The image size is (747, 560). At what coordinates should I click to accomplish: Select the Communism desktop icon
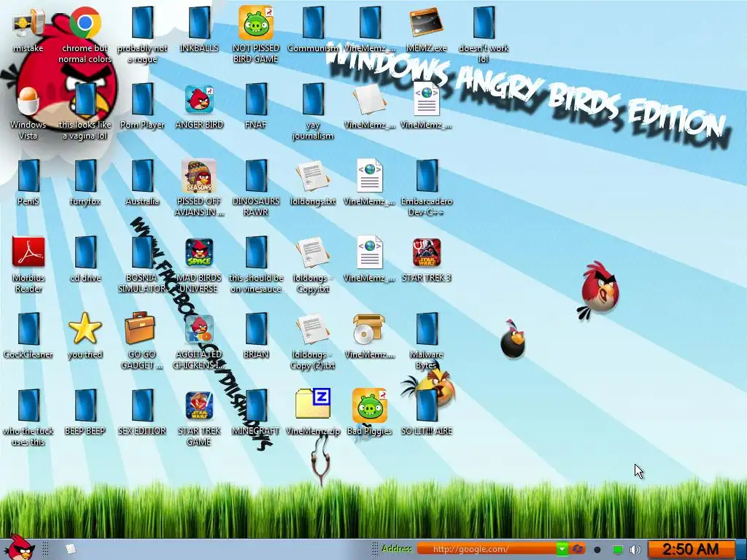pyautogui.click(x=313, y=23)
